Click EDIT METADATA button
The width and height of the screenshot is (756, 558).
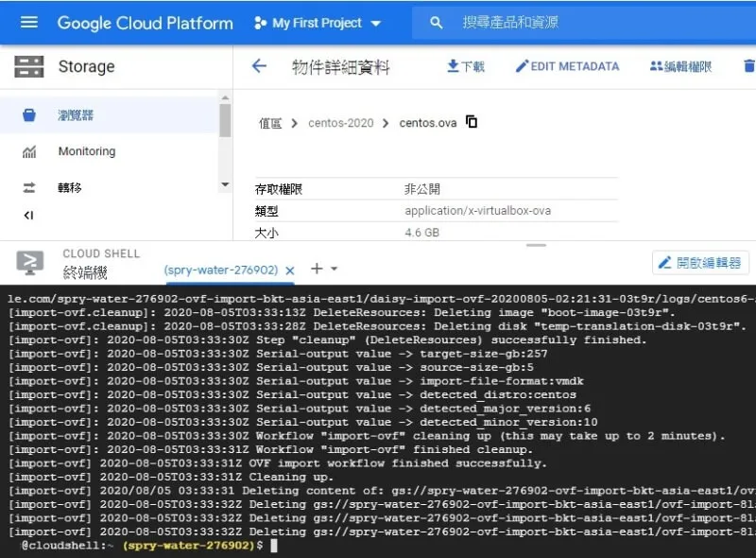click(x=567, y=66)
